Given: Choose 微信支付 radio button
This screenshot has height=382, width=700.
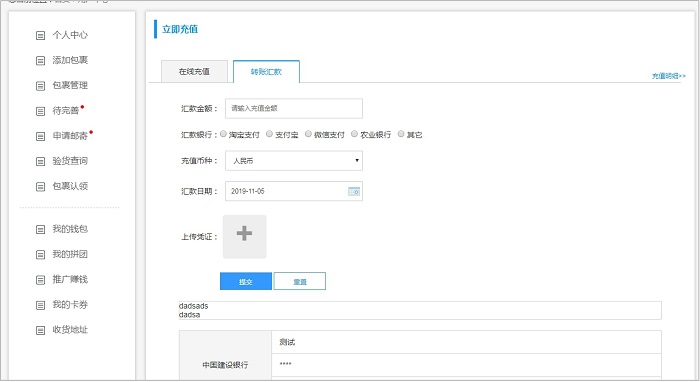Looking at the screenshot, I should pyautogui.click(x=308, y=134).
